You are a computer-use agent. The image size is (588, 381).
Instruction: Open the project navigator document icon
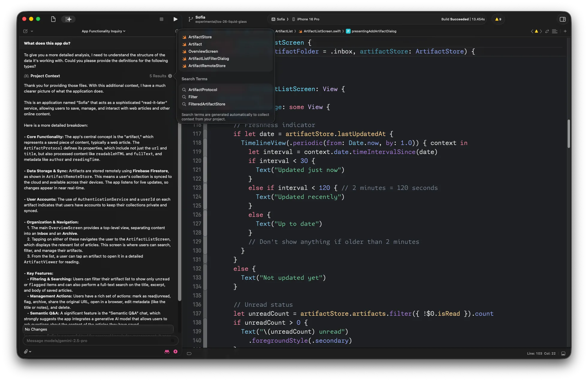tap(53, 19)
